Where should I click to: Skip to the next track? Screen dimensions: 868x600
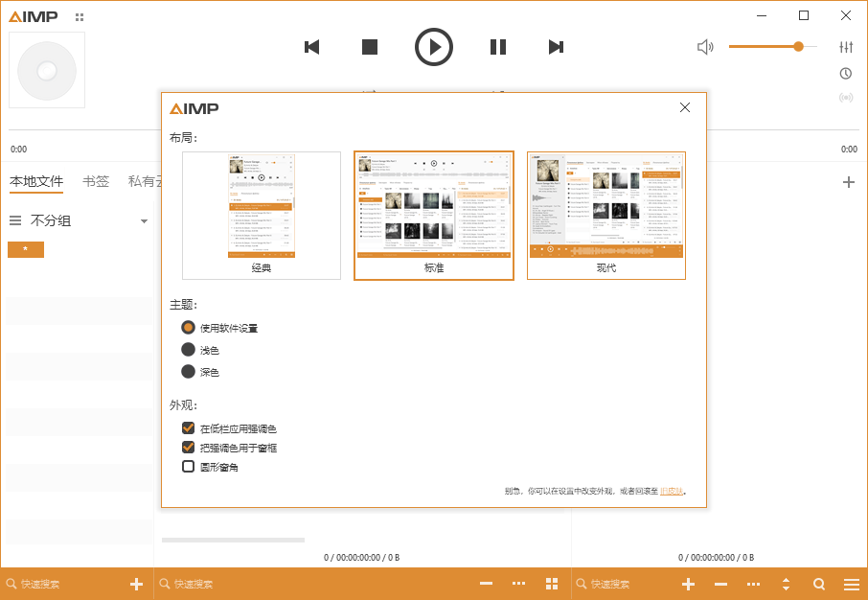click(x=556, y=47)
